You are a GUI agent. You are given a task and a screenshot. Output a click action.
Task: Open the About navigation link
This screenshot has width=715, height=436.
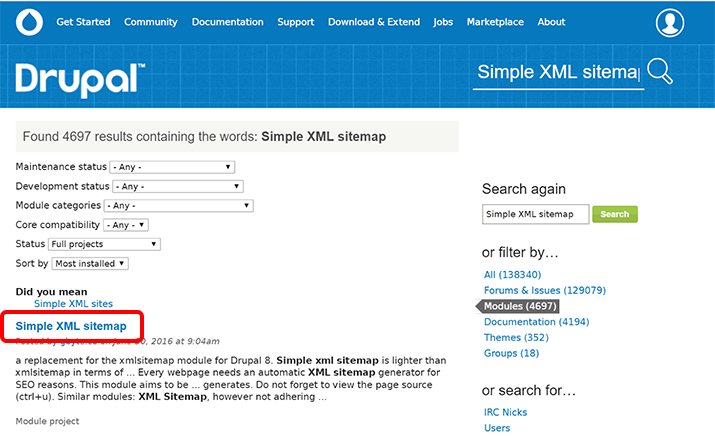pos(551,22)
